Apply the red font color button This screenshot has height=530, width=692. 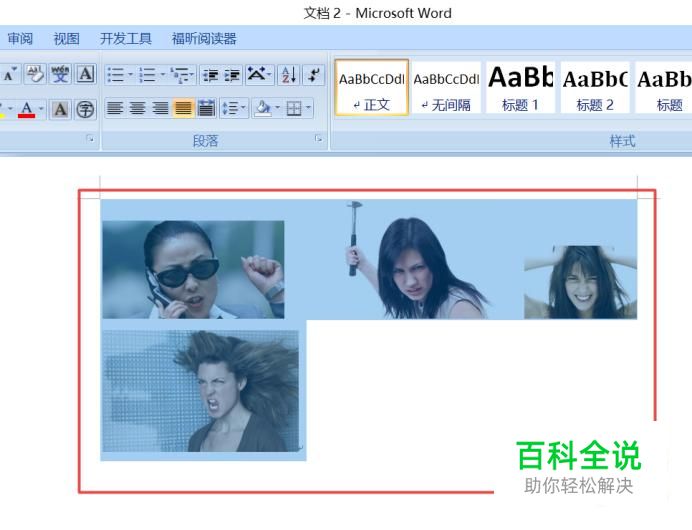click(26, 109)
